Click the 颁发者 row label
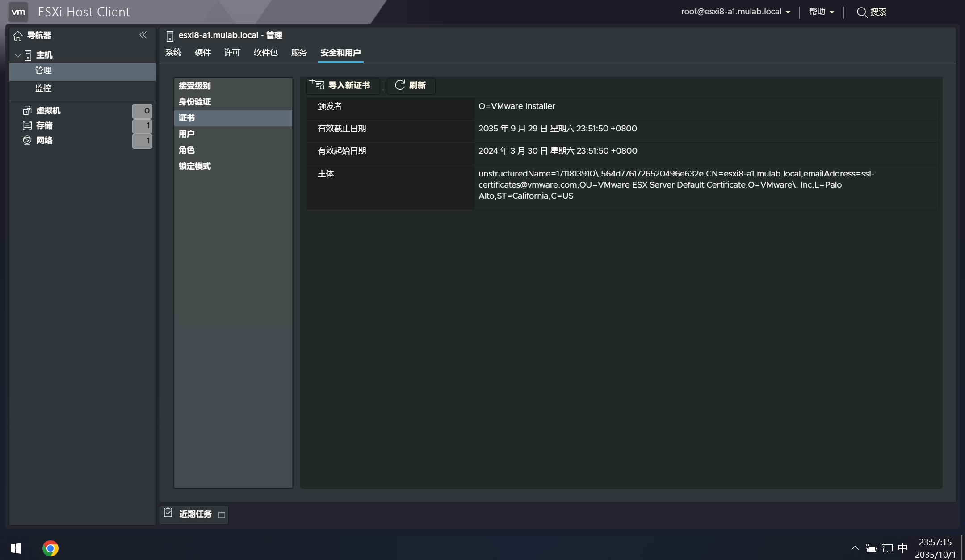 click(330, 106)
